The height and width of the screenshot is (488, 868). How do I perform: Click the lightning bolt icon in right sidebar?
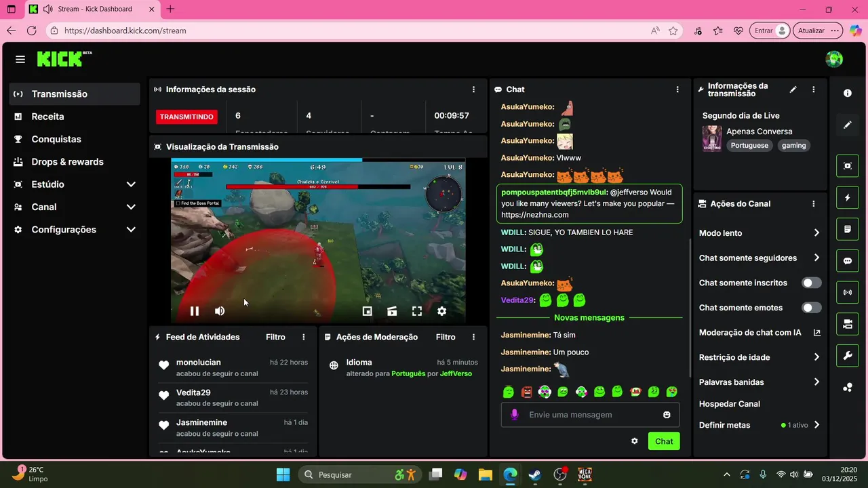[x=848, y=198]
